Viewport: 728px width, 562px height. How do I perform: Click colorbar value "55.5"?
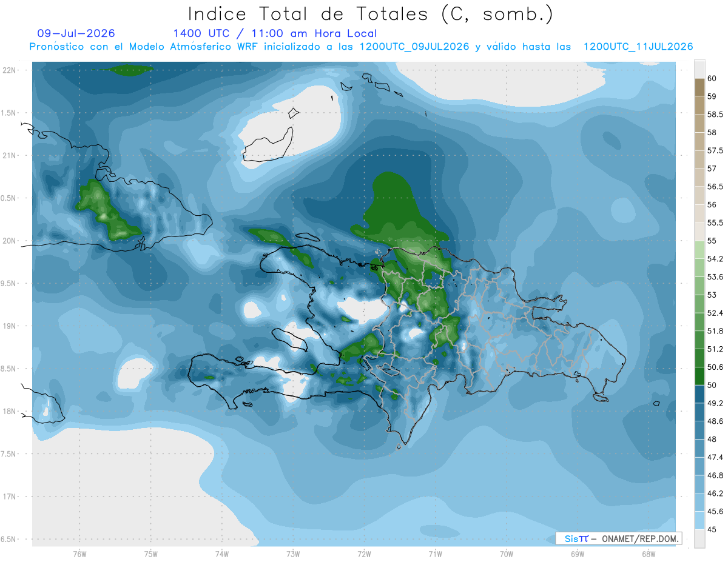pyautogui.click(x=715, y=223)
